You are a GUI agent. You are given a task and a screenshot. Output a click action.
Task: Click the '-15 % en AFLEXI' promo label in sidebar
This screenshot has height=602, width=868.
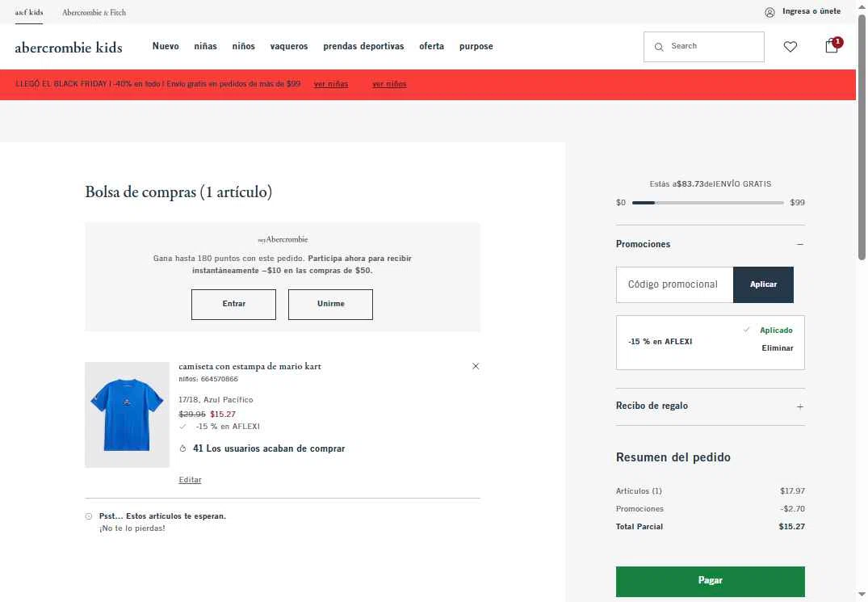[x=660, y=342]
